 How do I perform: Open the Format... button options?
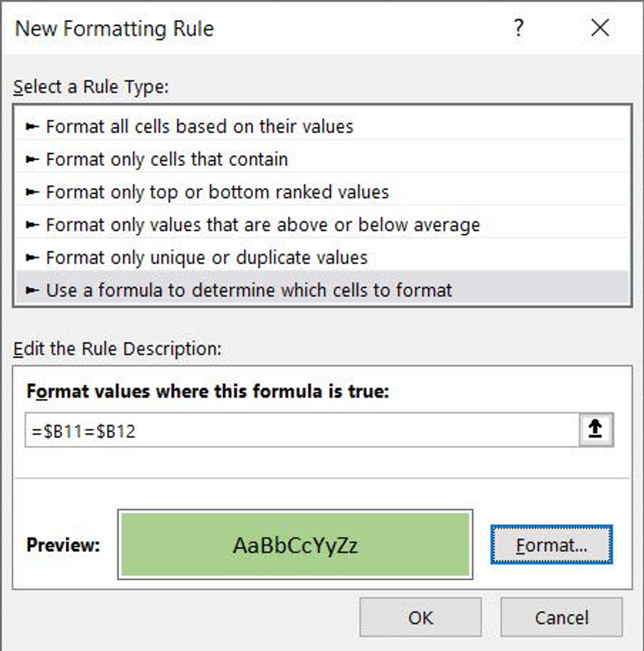pyautogui.click(x=551, y=545)
